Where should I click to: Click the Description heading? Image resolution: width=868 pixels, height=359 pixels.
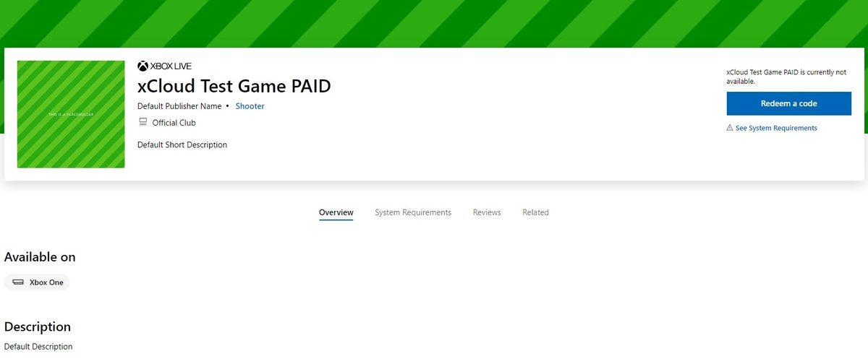38,327
